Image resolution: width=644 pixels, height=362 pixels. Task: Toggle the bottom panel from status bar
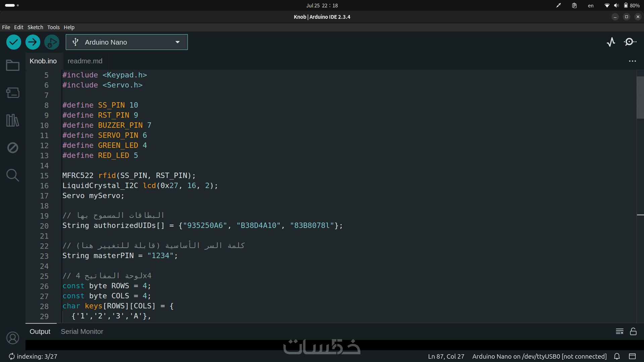(632, 356)
